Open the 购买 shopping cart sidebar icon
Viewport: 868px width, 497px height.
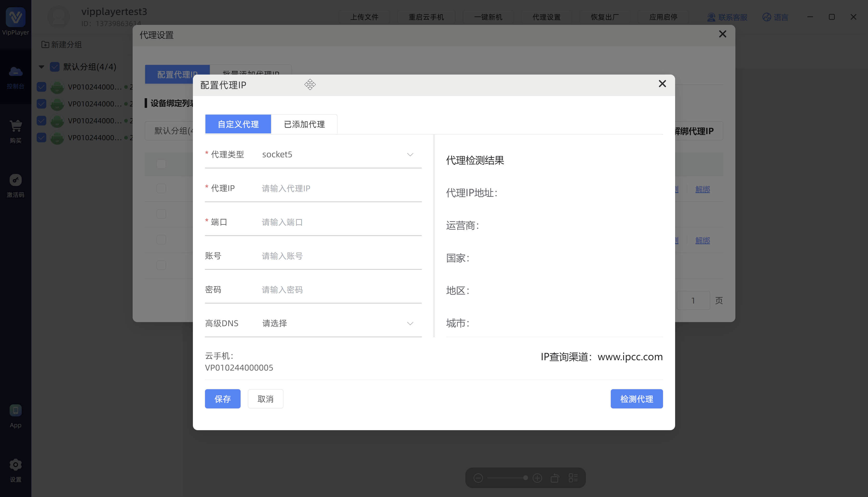pyautogui.click(x=15, y=126)
